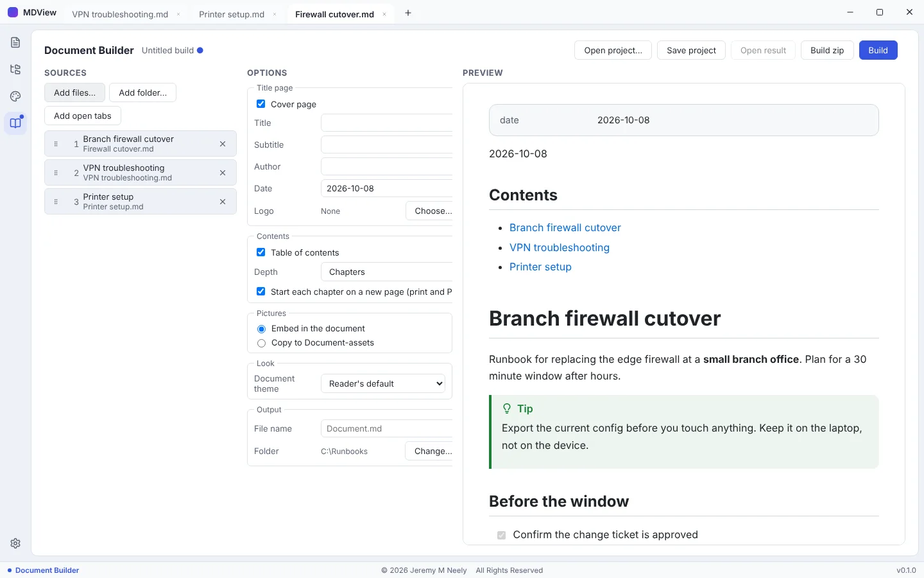Screen dimensions: 924x578
Task: Click Add open tabs button
Action: coord(83,116)
